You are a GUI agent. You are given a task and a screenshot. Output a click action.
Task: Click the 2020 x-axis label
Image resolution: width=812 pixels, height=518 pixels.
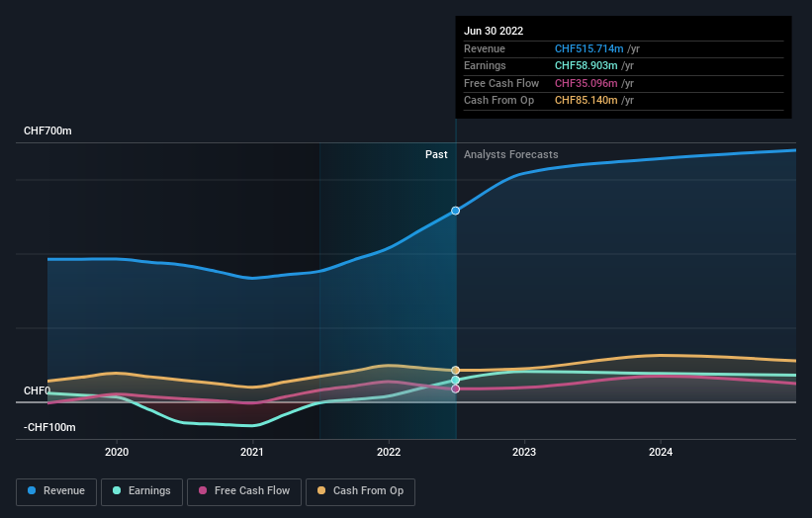(117, 452)
